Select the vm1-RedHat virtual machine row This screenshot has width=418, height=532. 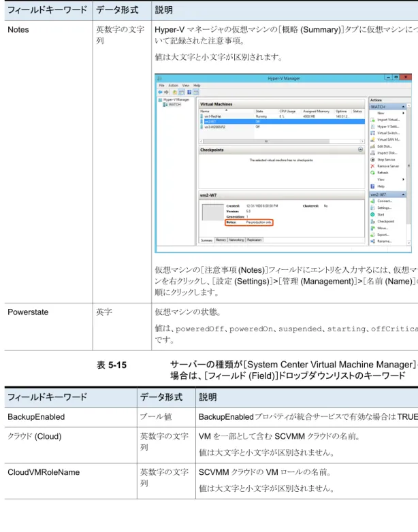[282, 116]
